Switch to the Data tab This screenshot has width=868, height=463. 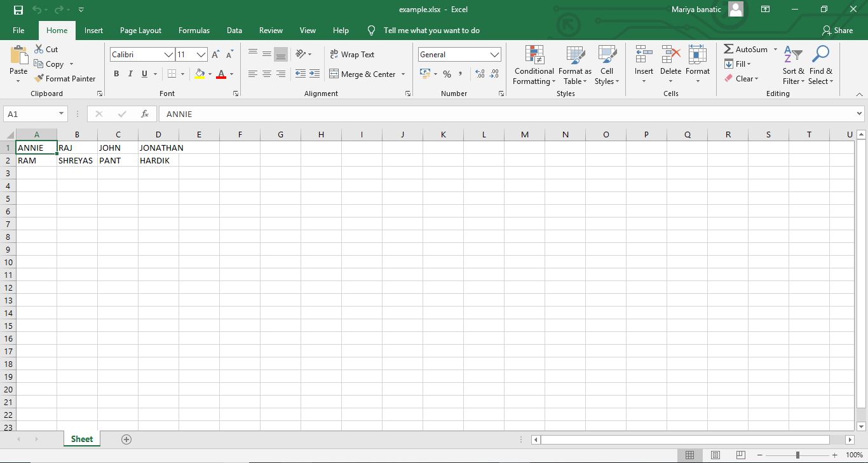234,30
